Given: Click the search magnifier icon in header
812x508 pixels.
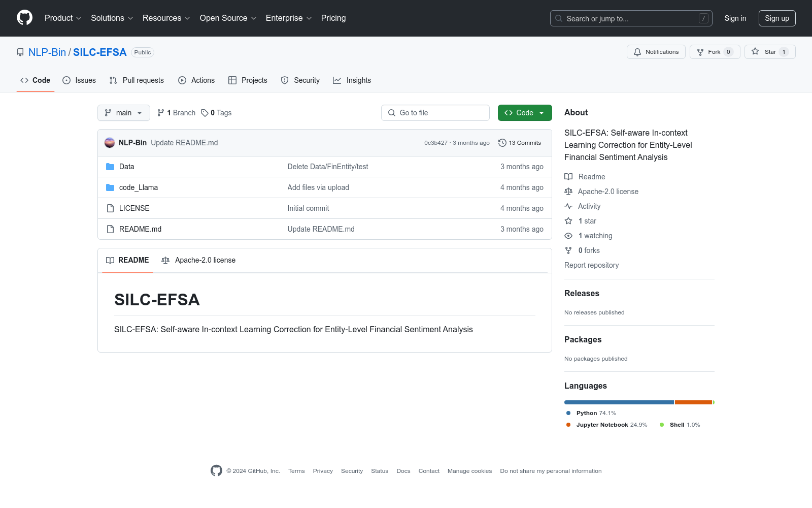Looking at the screenshot, I should point(559,18).
